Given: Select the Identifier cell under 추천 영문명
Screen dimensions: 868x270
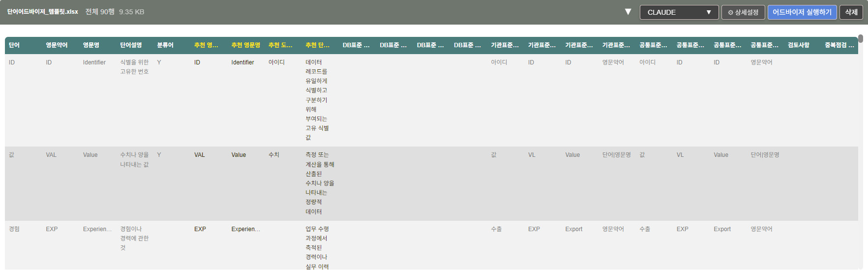Looking at the screenshot, I should [242, 62].
